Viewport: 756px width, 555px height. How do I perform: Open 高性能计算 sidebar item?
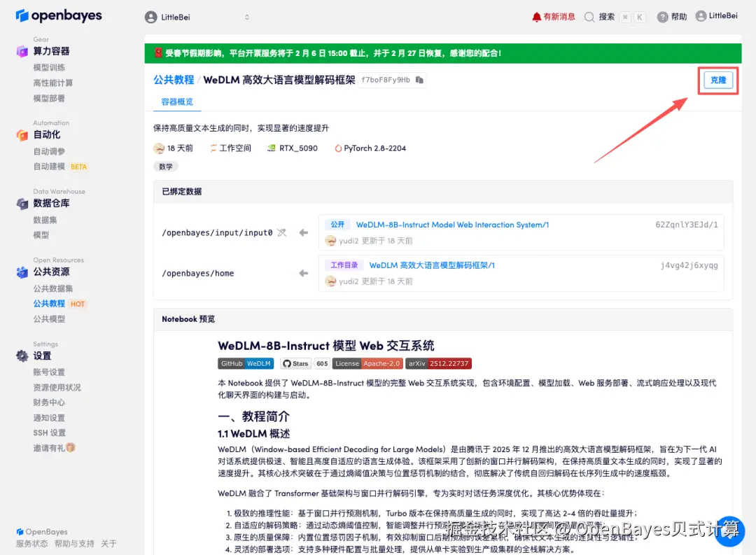point(53,83)
